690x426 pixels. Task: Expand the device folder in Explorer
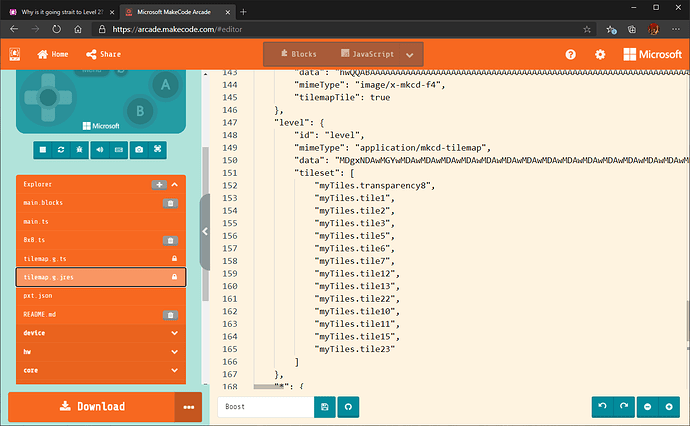coord(100,333)
